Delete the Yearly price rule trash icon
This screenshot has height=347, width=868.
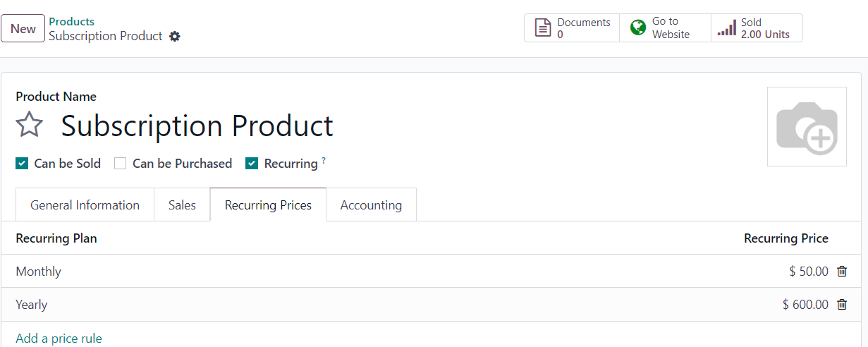pyautogui.click(x=842, y=304)
